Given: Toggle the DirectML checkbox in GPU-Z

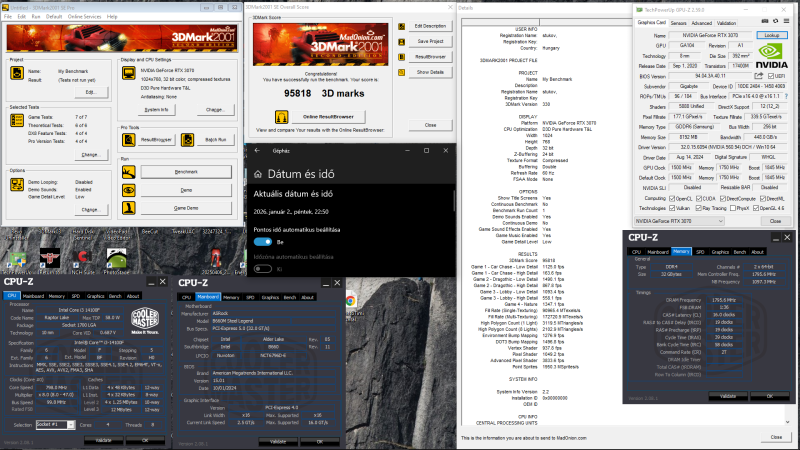Looking at the screenshot, I should tap(763, 198).
